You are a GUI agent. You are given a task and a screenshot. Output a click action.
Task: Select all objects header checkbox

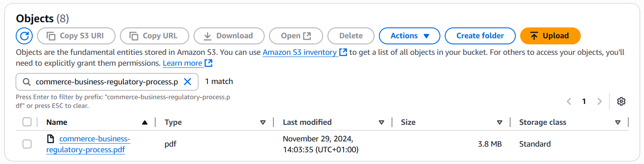click(27, 122)
